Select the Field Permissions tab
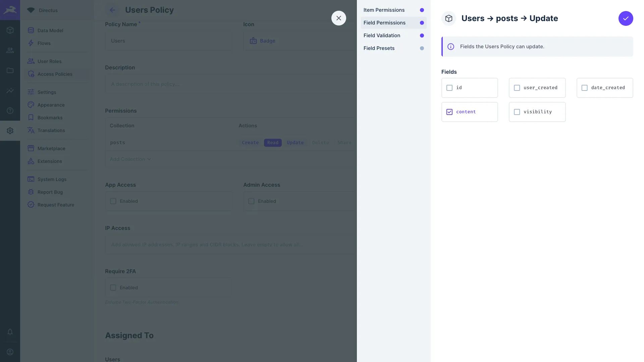Screen dimensions: 644x362 pyautogui.click(x=384, y=22)
